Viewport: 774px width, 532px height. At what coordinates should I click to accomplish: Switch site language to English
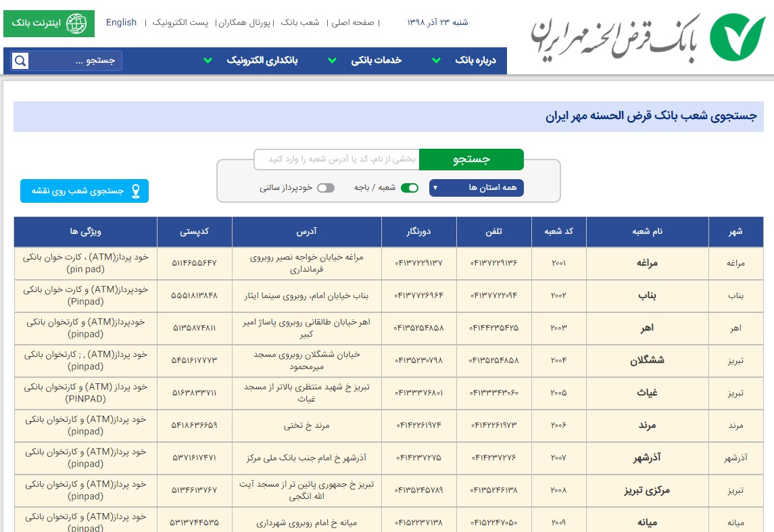tap(122, 22)
